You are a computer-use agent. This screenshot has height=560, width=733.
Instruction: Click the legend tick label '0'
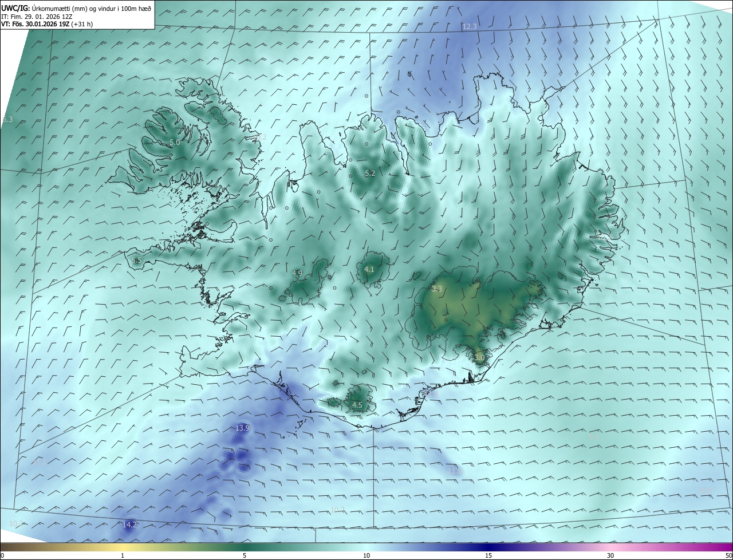pyautogui.click(x=2, y=555)
